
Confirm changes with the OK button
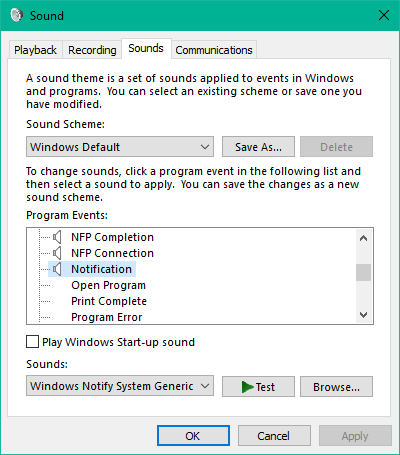click(x=193, y=436)
